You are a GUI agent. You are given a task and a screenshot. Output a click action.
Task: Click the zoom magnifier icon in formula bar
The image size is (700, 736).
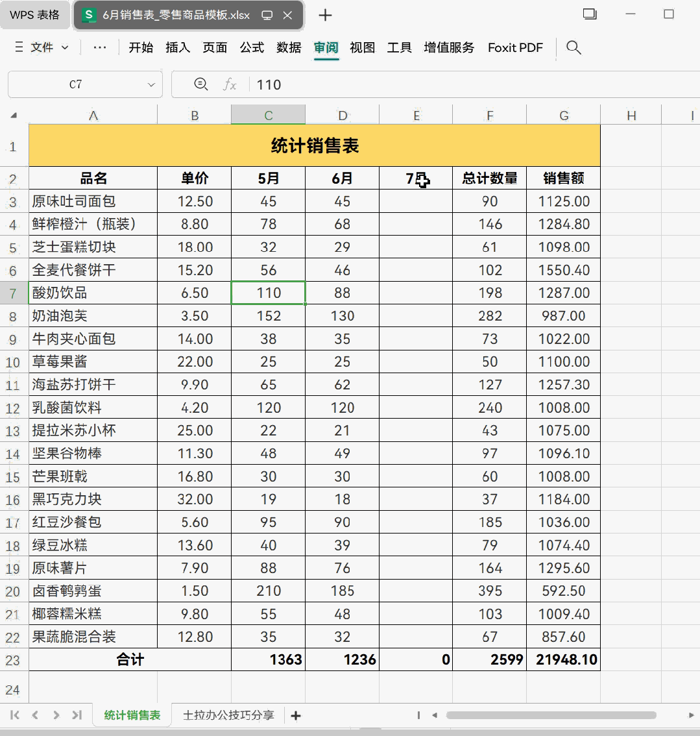click(x=201, y=84)
